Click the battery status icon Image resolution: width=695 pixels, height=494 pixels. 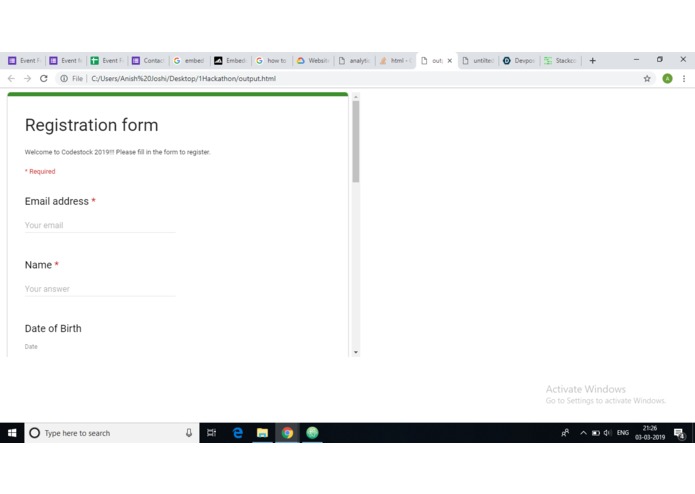coord(596,433)
